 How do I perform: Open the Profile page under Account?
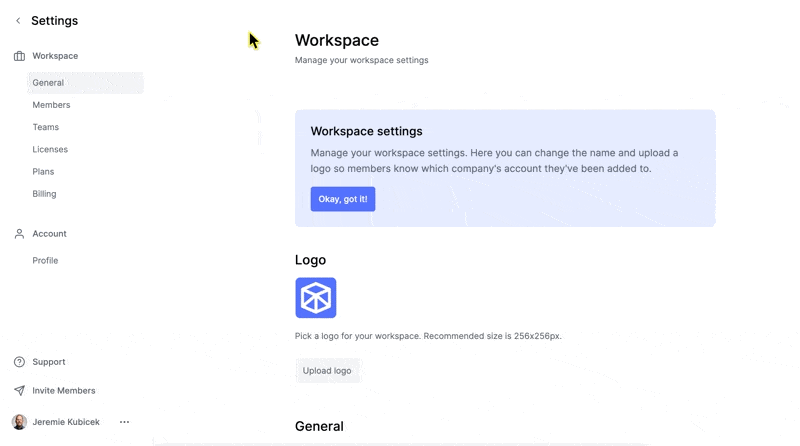[45, 260]
